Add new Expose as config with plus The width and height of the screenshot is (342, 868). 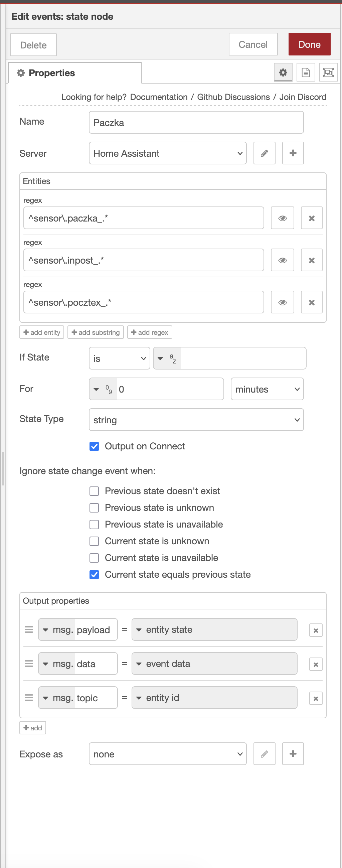click(293, 754)
